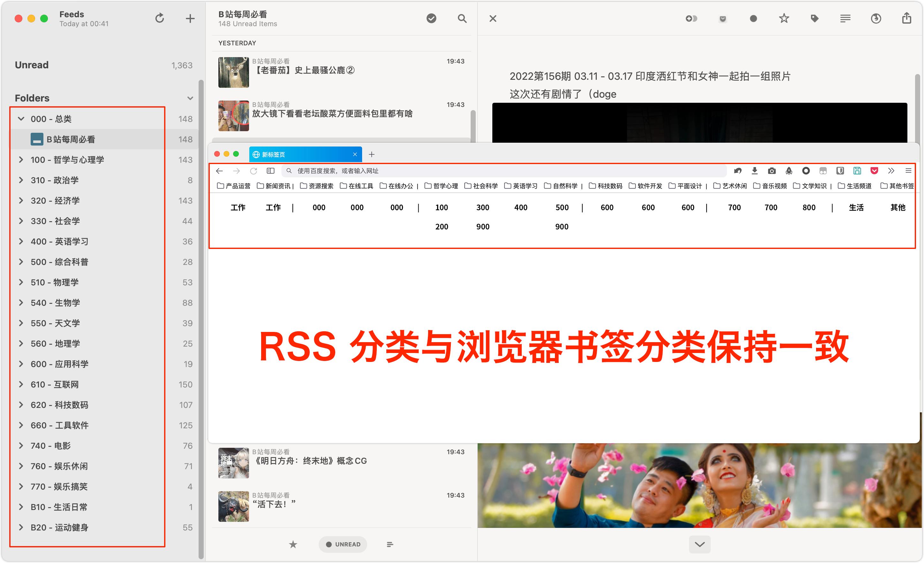Image resolution: width=924 pixels, height=563 pixels.
Task: Click the share icon in the article toolbar
Action: 907,19
